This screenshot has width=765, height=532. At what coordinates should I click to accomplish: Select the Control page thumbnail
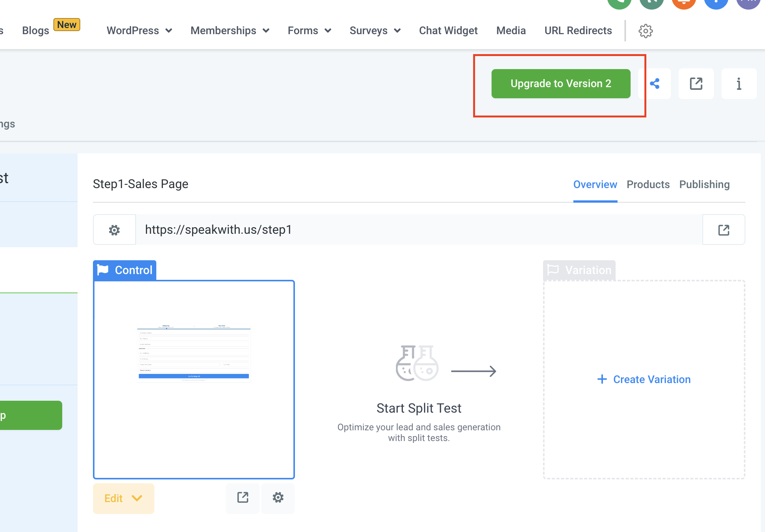pyautogui.click(x=194, y=379)
